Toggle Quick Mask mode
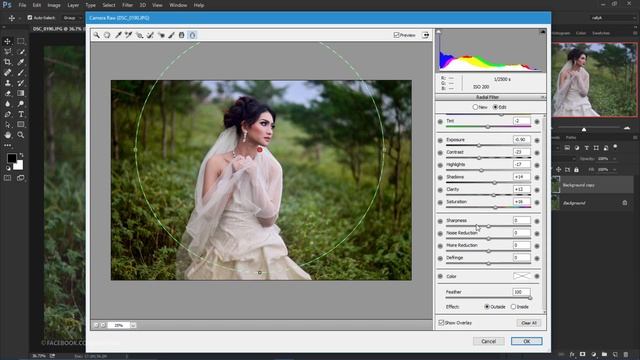 (7, 178)
